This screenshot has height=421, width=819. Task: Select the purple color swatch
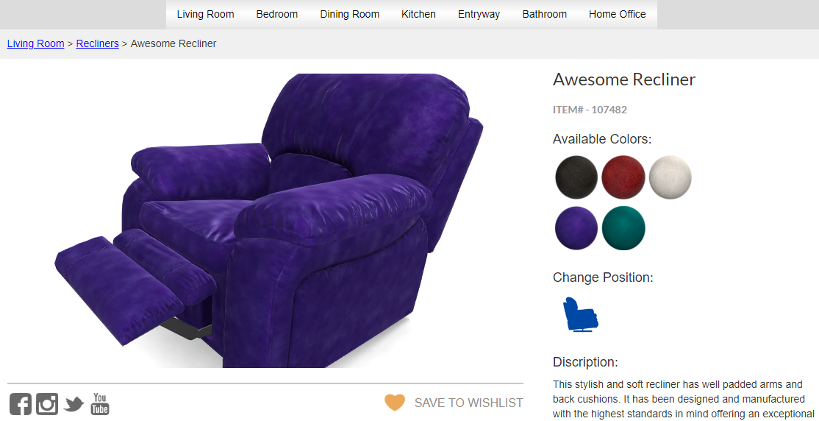pos(576,228)
